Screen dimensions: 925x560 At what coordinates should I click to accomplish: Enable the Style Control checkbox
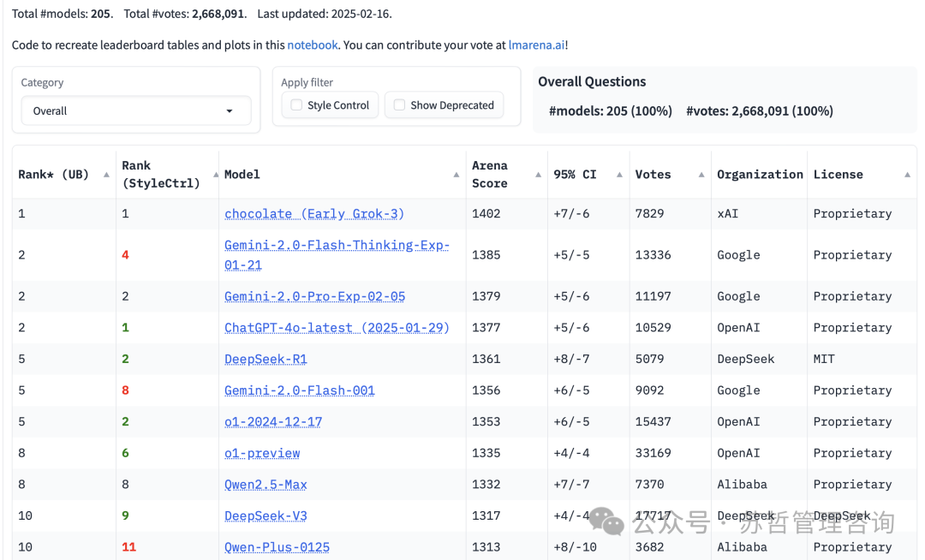(297, 105)
